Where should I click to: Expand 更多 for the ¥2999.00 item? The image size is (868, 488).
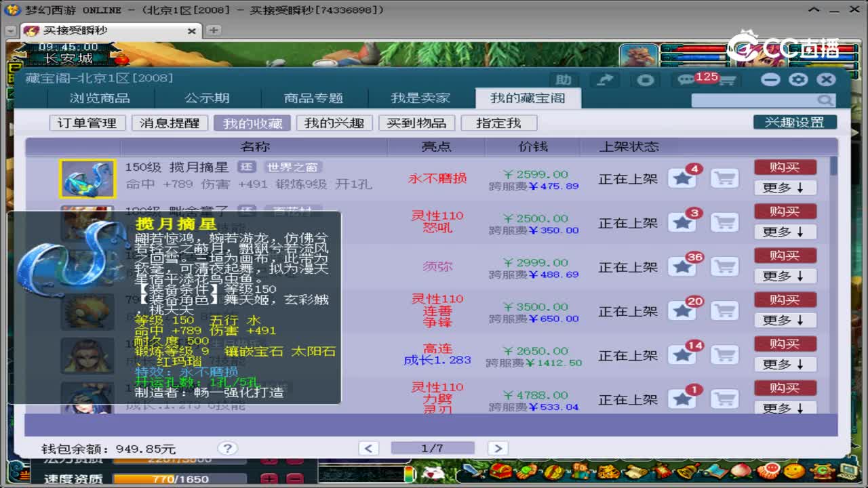pyautogui.click(x=785, y=276)
